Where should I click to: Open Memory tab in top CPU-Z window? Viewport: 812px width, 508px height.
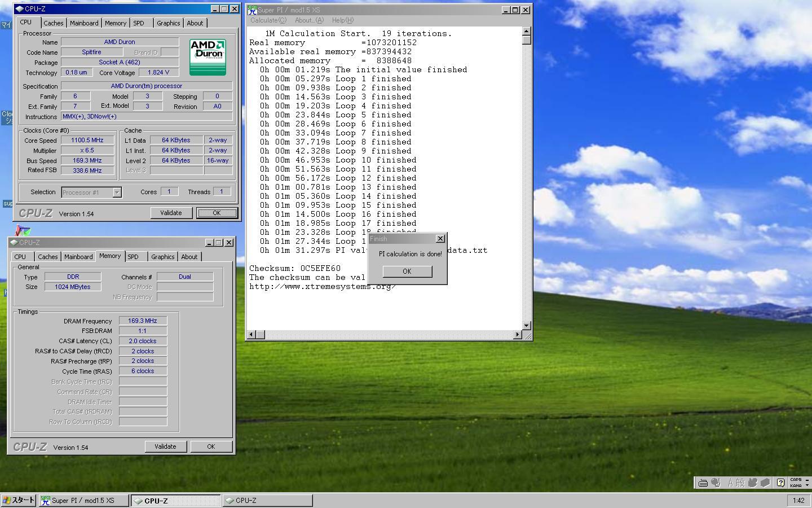click(116, 23)
